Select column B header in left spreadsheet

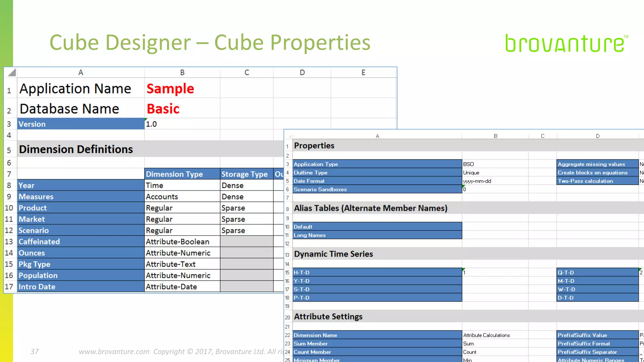tap(182, 73)
